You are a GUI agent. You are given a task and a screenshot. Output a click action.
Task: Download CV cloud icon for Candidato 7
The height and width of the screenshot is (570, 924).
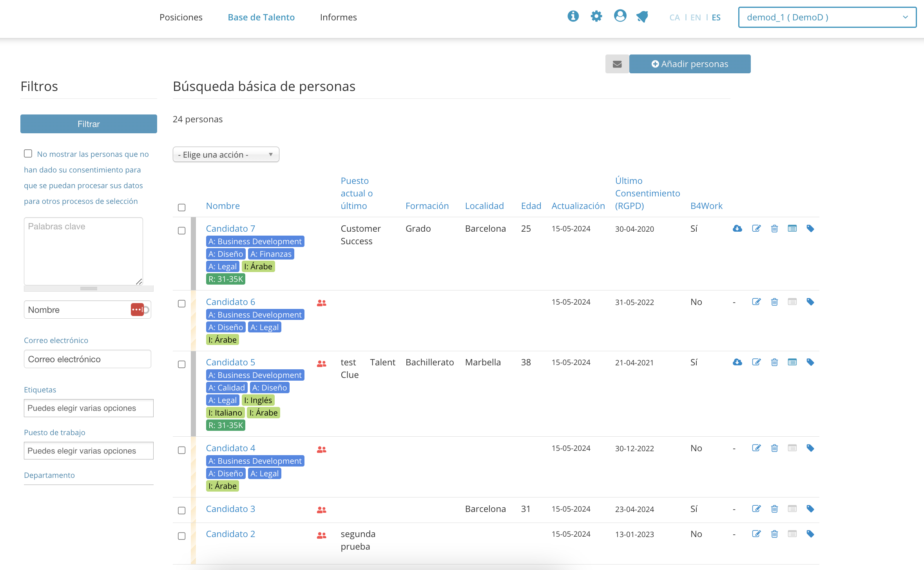pyautogui.click(x=737, y=229)
